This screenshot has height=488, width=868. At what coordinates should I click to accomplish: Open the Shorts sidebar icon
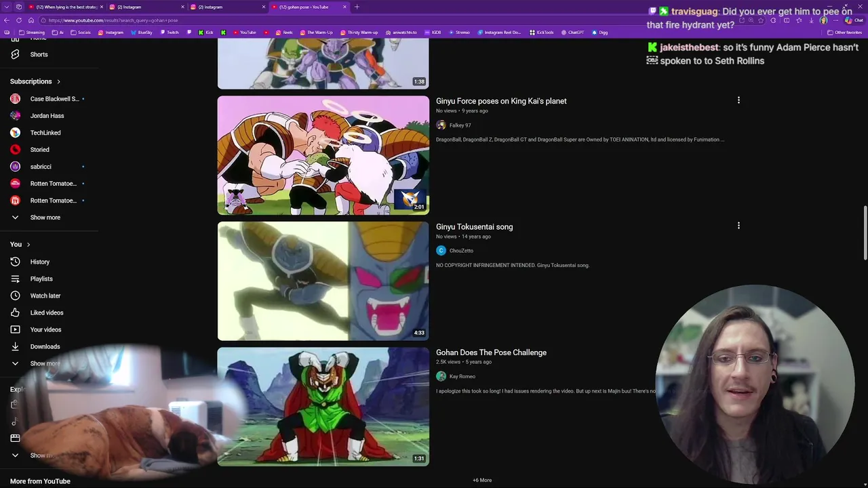tap(15, 54)
